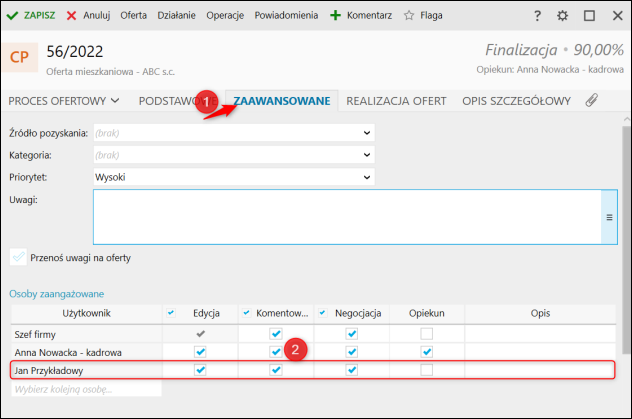This screenshot has height=419, width=632.
Task: Toggle Komentowanie checkbox for Jan Przykładowy
Action: 276,369
